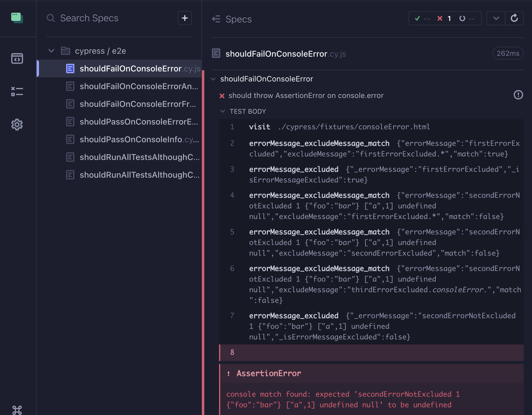Click the console match found error message

point(343,400)
